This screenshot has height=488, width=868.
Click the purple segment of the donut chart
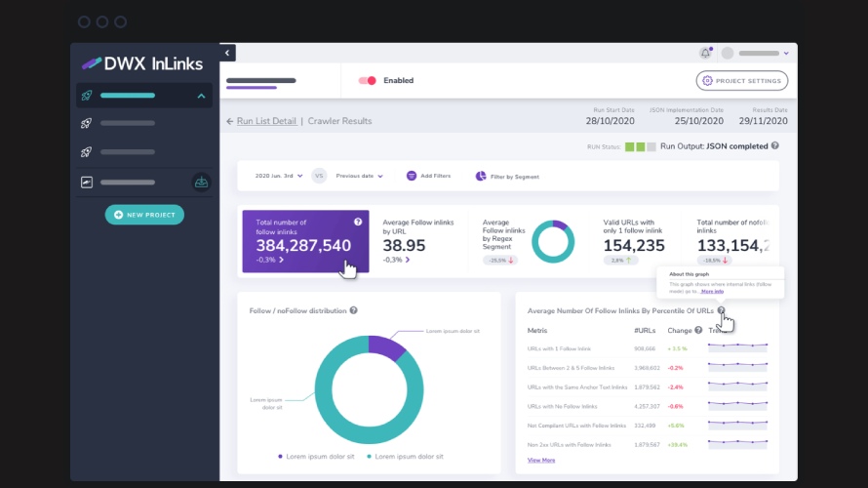(386, 346)
